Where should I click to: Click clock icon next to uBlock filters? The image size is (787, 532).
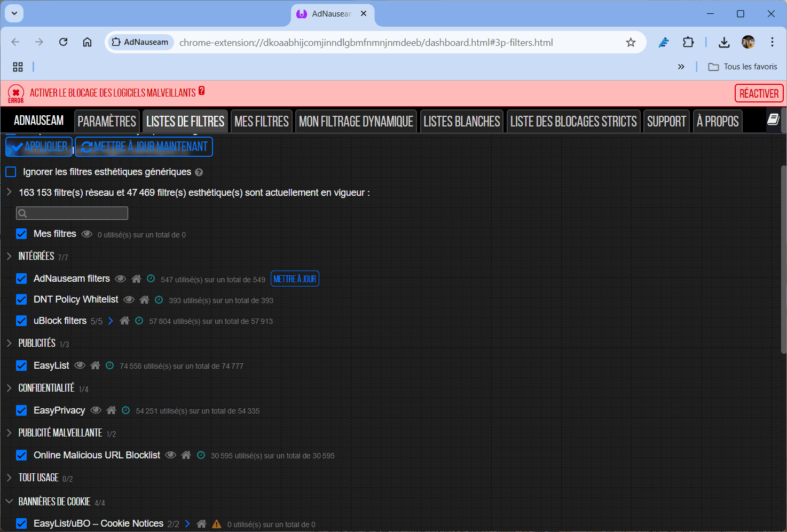(x=139, y=321)
